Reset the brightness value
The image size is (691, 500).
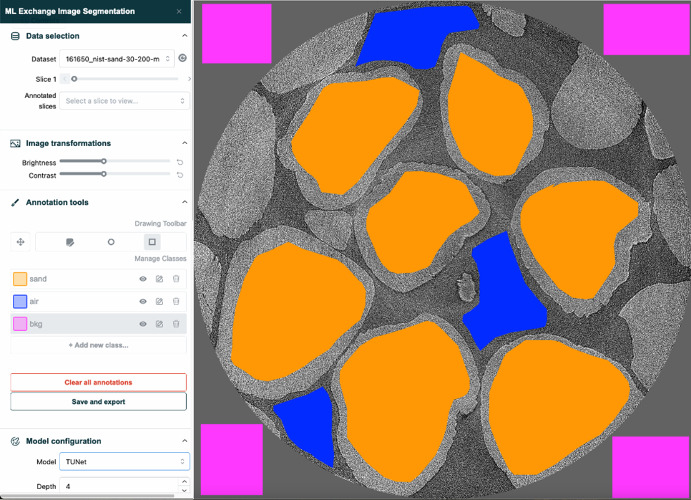tap(180, 161)
